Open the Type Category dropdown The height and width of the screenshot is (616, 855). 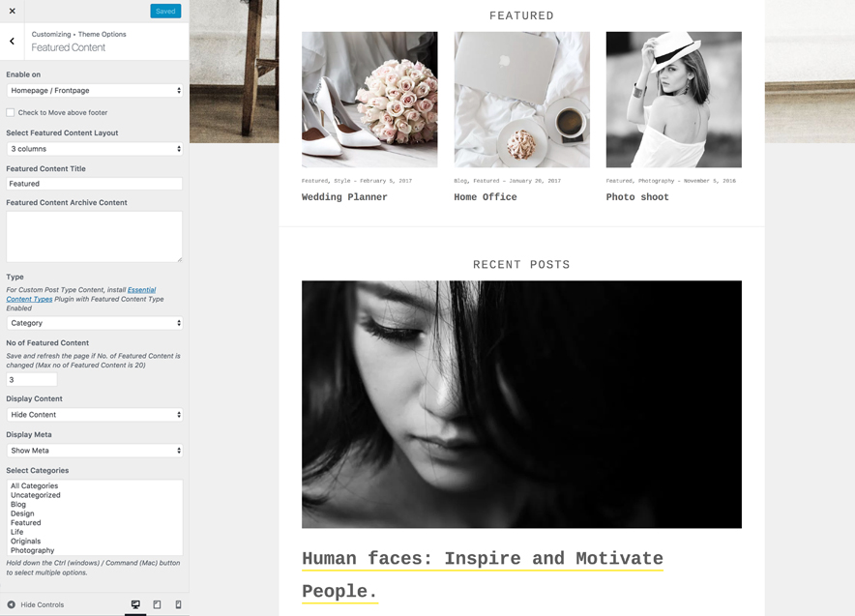click(x=94, y=323)
